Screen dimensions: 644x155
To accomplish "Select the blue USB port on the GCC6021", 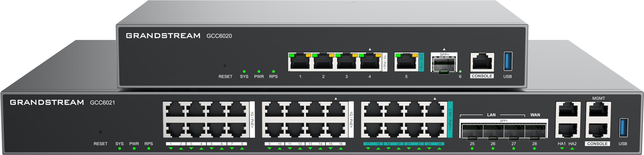I will coord(623,128).
